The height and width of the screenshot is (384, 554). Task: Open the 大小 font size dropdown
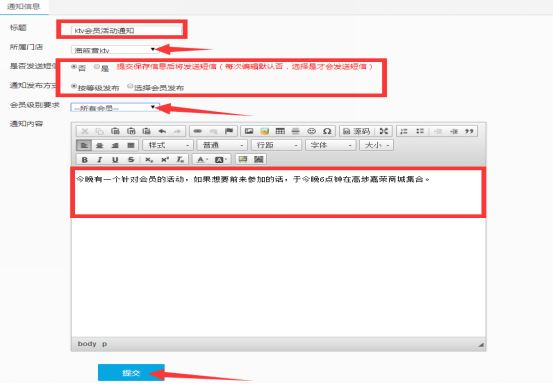click(376, 145)
